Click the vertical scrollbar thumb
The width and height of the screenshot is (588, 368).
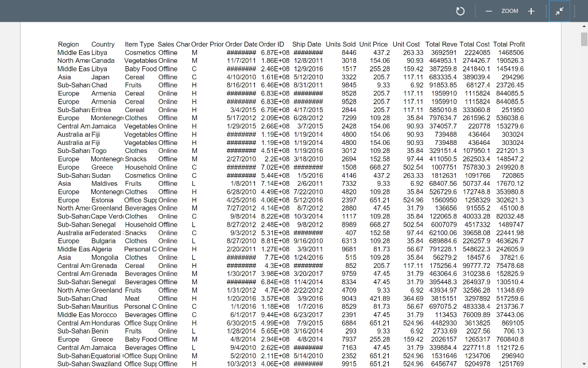pos(584,39)
